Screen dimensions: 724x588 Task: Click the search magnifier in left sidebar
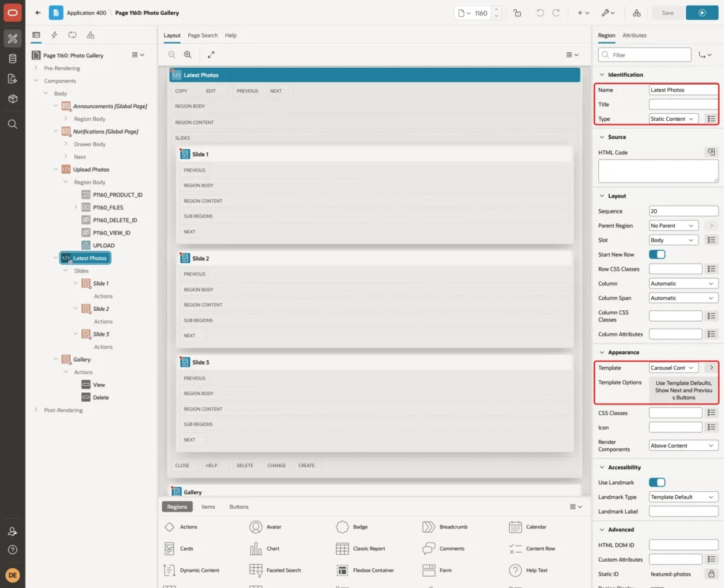(x=13, y=124)
